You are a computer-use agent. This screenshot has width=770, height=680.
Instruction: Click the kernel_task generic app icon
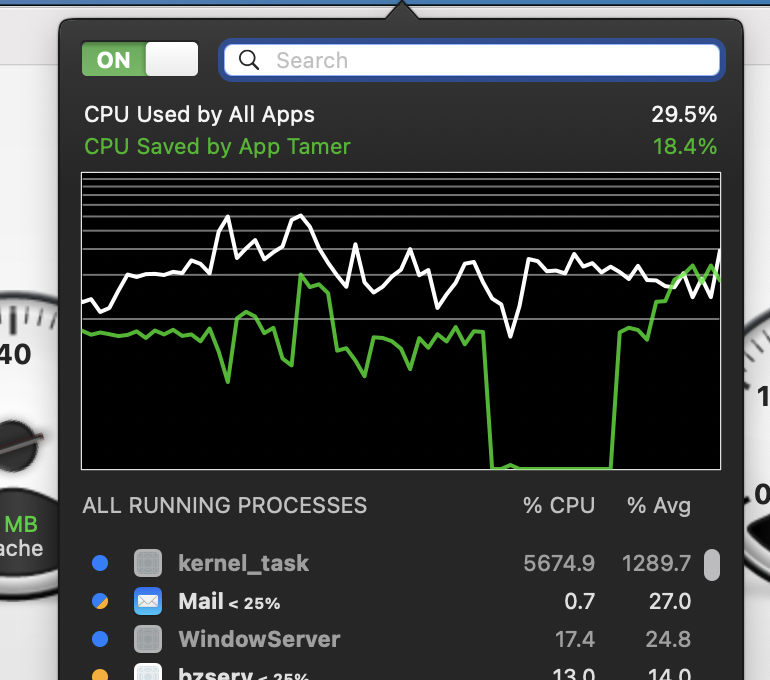pyautogui.click(x=148, y=563)
